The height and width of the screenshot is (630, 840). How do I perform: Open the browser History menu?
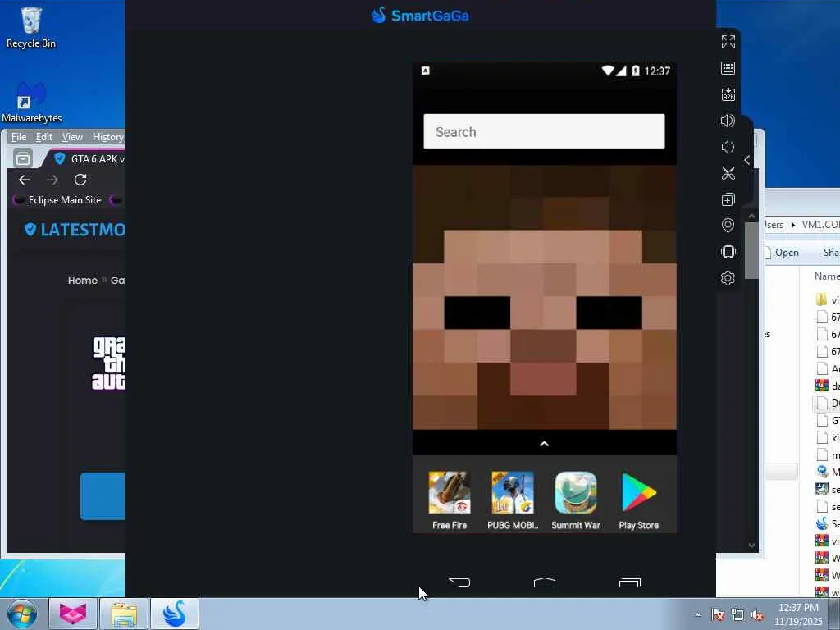pos(107,137)
